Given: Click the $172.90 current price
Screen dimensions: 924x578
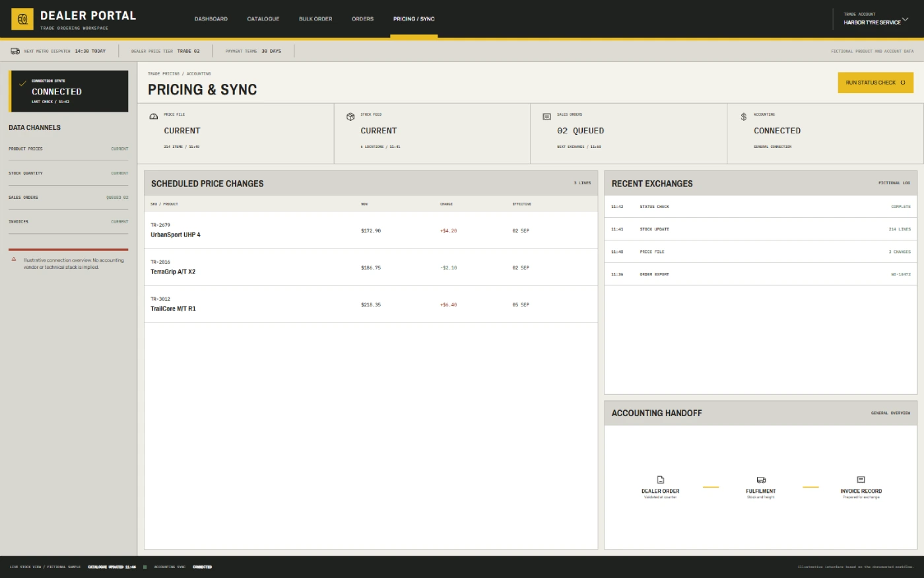Looking at the screenshot, I should tap(371, 231).
